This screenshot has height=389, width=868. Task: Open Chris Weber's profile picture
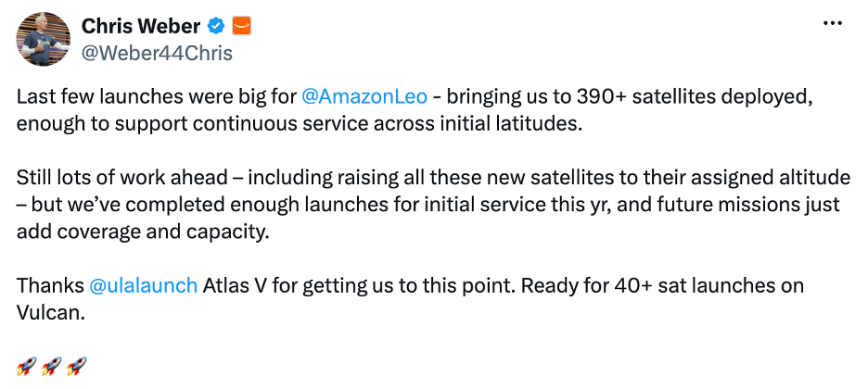(x=43, y=39)
